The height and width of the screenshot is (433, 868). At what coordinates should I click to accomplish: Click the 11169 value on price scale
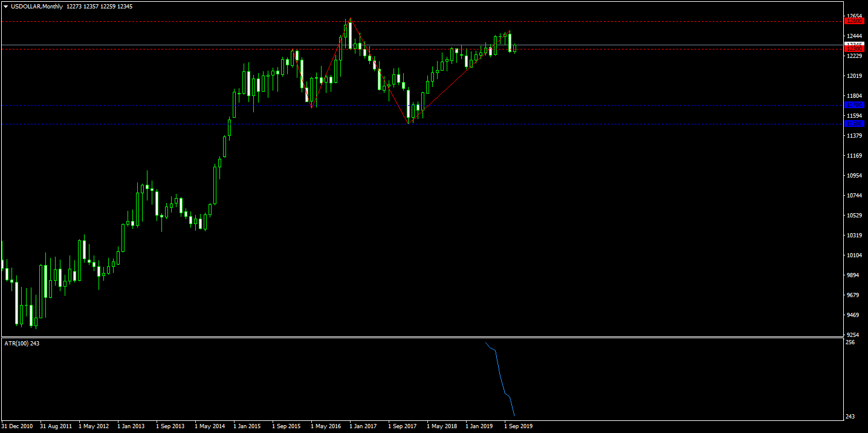[x=854, y=156]
